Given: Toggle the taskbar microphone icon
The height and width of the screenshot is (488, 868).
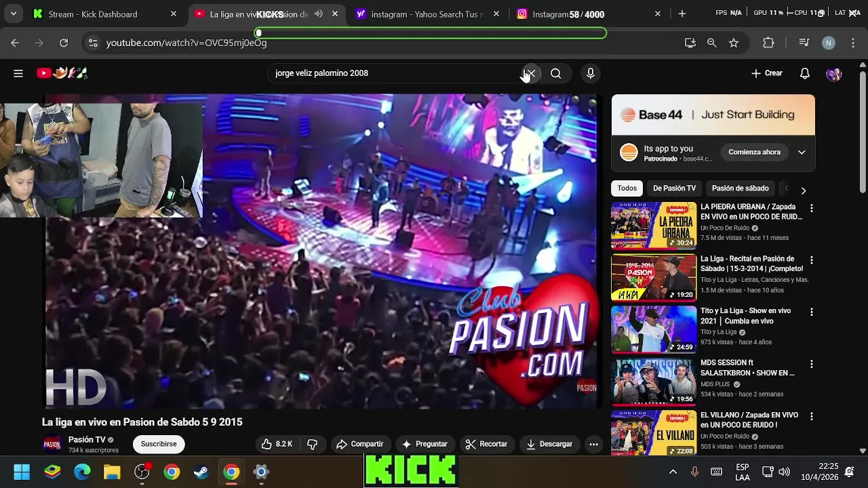Looking at the screenshot, I should click(694, 472).
